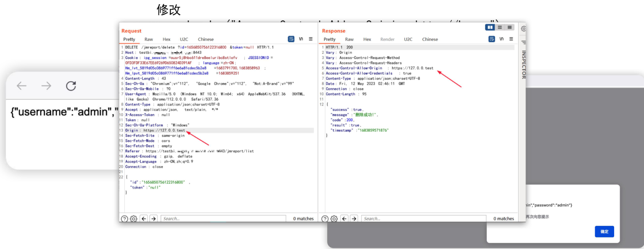Toggle word wrap icon in Request panel
The height and width of the screenshot is (249, 644).
click(x=291, y=39)
